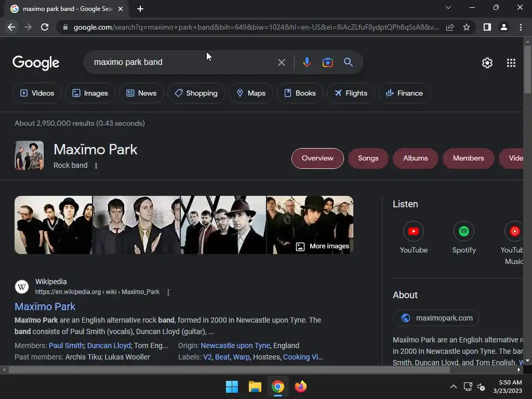532x399 pixels.
Task: Click the browser back arrow
Action: tap(11, 27)
